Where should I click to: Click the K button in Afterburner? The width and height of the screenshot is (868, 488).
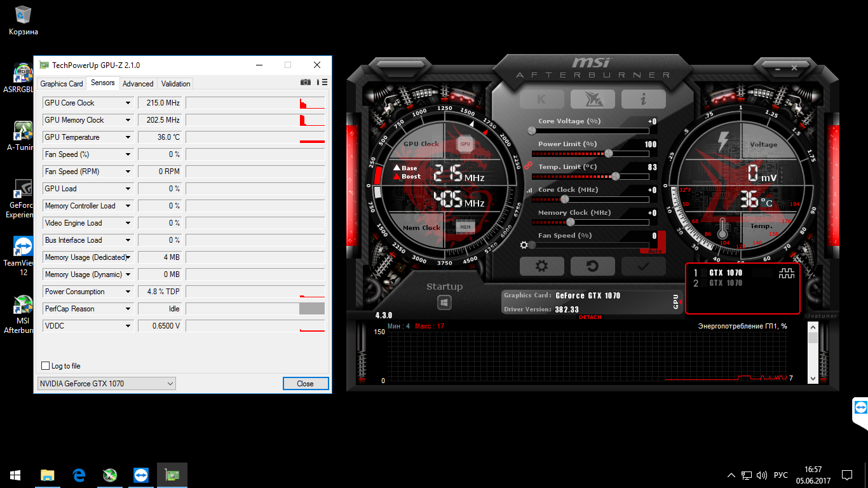click(541, 99)
